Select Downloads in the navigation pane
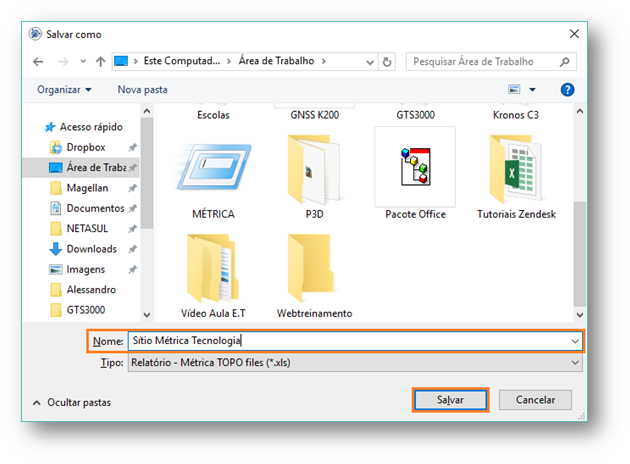This screenshot has height=464, width=630. [x=91, y=249]
